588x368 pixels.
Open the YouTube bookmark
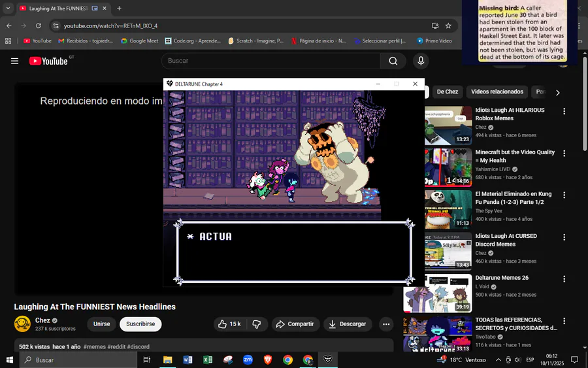[x=37, y=41]
